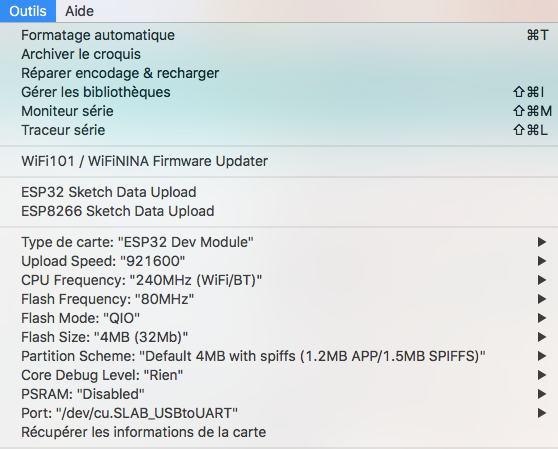
Task: Open Gérer les bibliothèques
Action: (279, 92)
